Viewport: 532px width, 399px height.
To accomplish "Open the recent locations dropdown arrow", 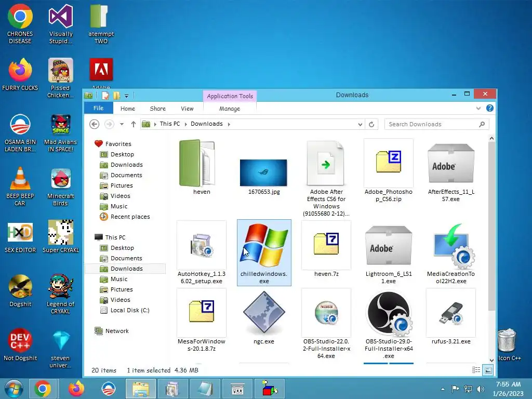I will click(122, 124).
